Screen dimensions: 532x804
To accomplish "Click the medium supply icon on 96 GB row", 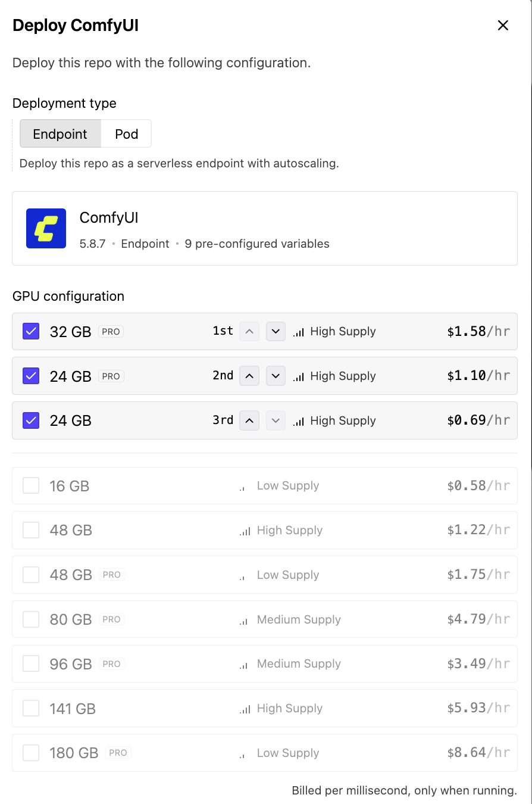I will tap(244, 665).
